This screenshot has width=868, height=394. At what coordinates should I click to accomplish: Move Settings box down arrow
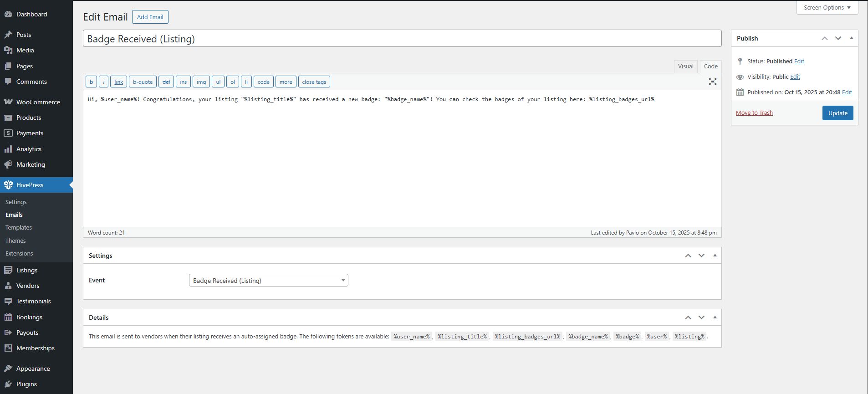701,256
